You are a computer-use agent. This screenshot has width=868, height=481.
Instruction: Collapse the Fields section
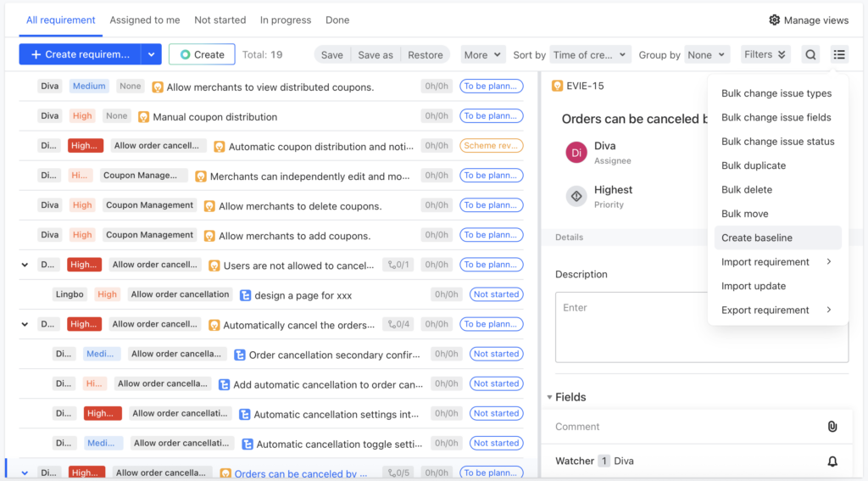pos(549,397)
